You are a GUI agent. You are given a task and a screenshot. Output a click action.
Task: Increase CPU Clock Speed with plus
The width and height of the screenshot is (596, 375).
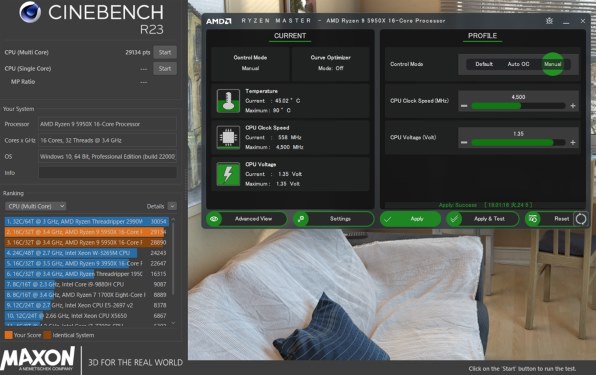pyautogui.click(x=572, y=106)
